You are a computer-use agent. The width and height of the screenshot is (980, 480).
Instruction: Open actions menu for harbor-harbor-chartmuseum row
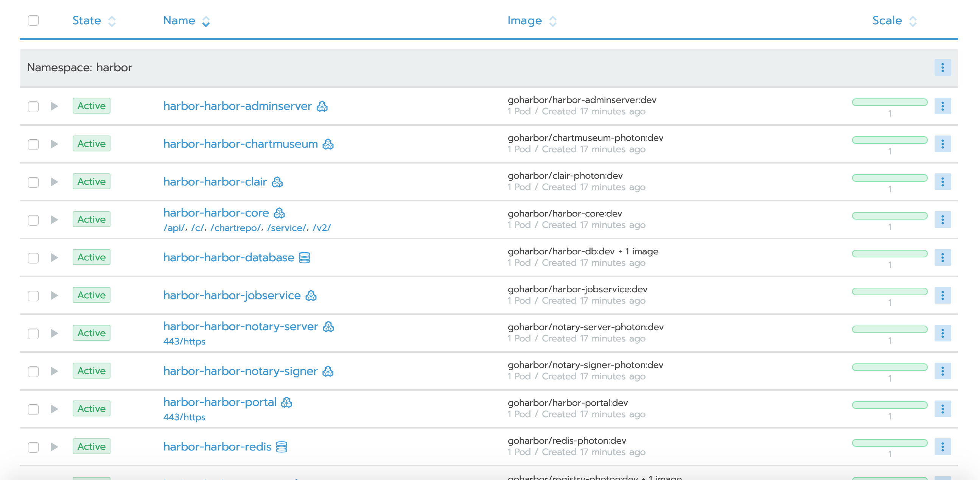[943, 144]
